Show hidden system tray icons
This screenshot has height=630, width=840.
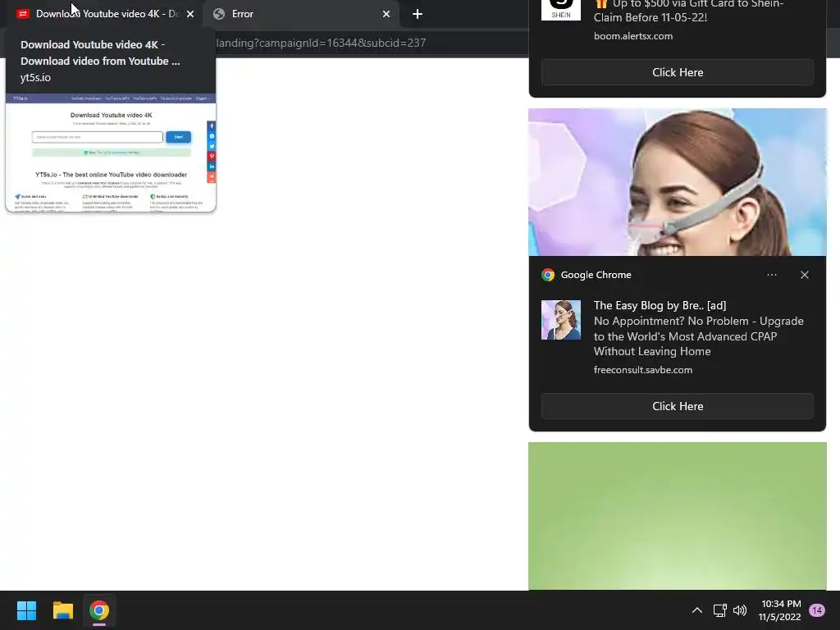pos(697,610)
